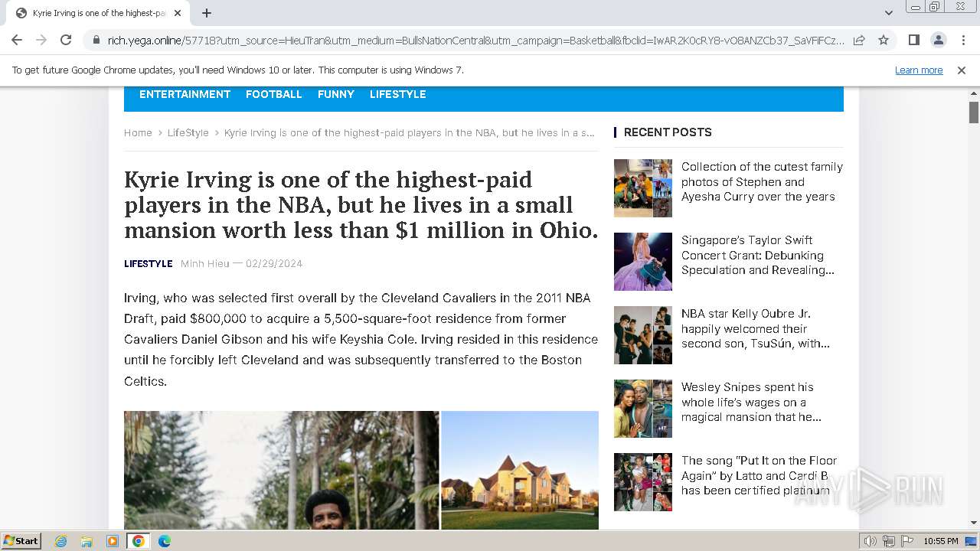Click the scrollbar down arrow
This screenshot has width=980, height=551.
coord(974,523)
